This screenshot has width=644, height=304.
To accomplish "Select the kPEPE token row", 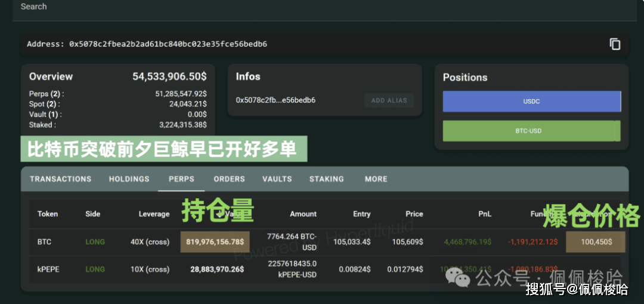I will pyautogui.click(x=48, y=269).
